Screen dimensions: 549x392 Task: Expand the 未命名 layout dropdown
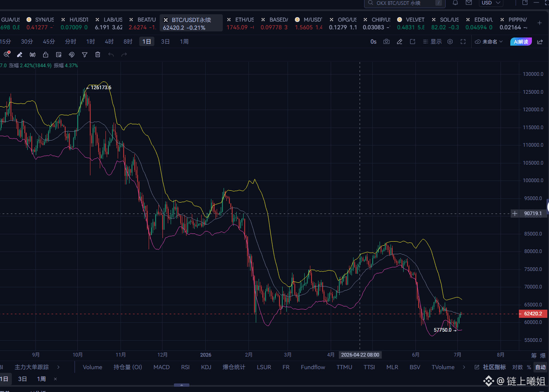pyautogui.click(x=489, y=42)
